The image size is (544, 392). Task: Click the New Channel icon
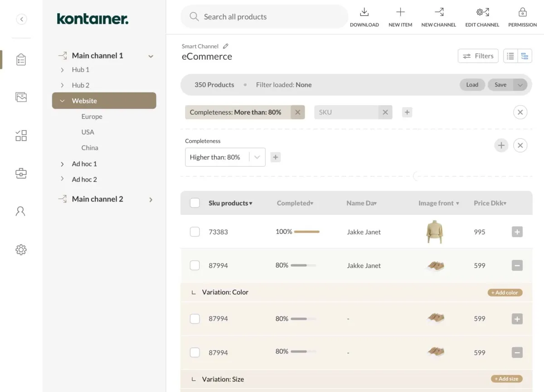(x=439, y=12)
